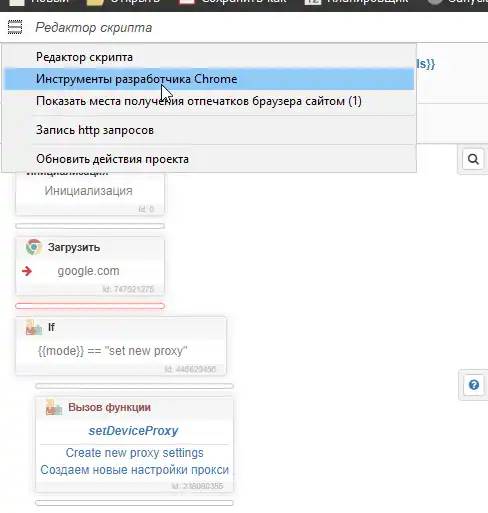Open the Редактор скрипта title dropdown
Image resolution: width=488 pixels, height=513 pixels.
tap(94, 27)
